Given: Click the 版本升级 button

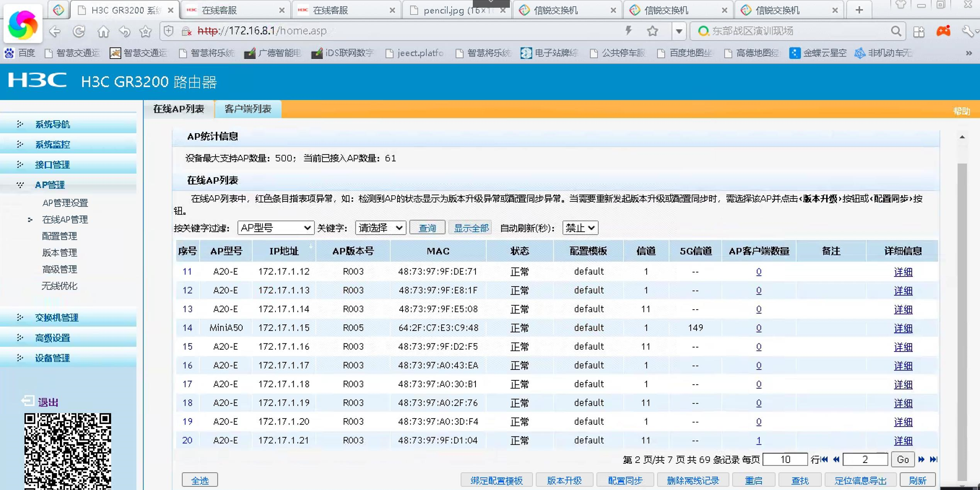Looking at the screenshot, I should coord(564,480).
